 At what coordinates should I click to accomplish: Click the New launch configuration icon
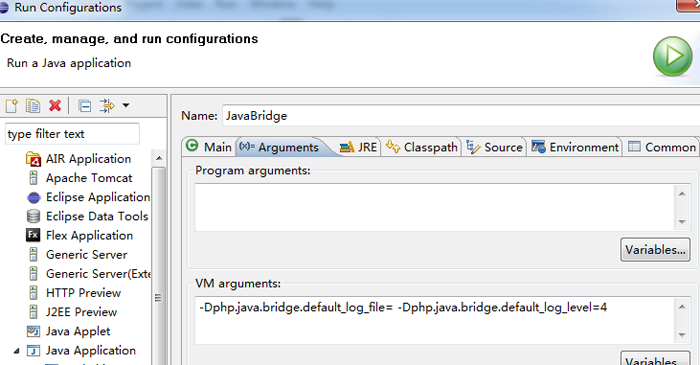[x=12, y=106]
